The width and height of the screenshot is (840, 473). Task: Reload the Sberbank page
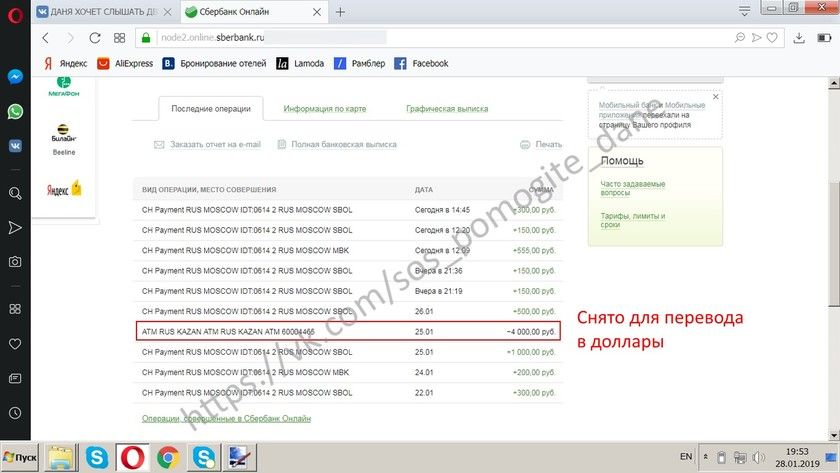(95, 38)
